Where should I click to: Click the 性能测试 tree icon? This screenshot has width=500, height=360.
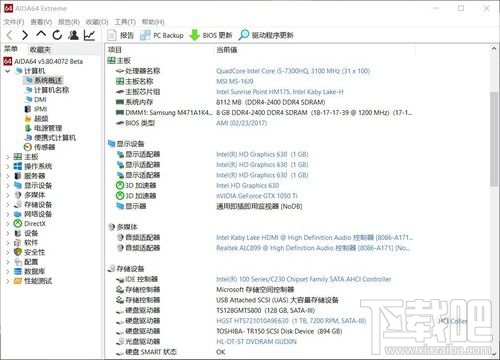(x=18, y=281)
